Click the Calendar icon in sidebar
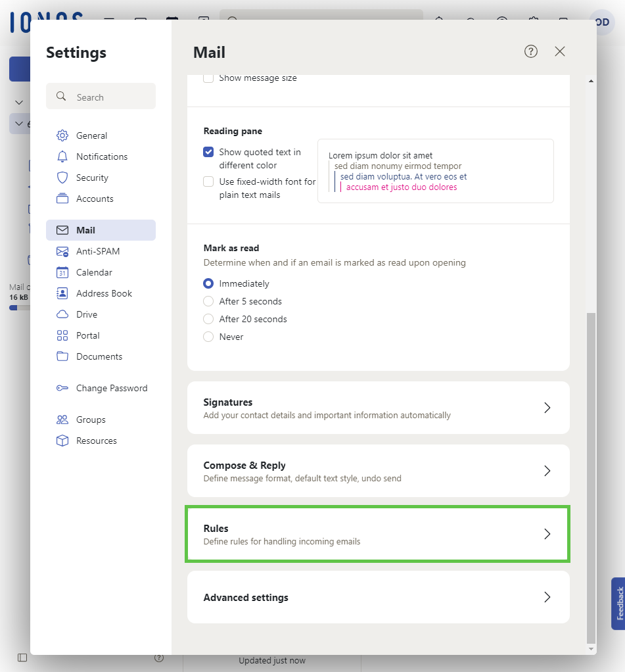 point(62,272)
